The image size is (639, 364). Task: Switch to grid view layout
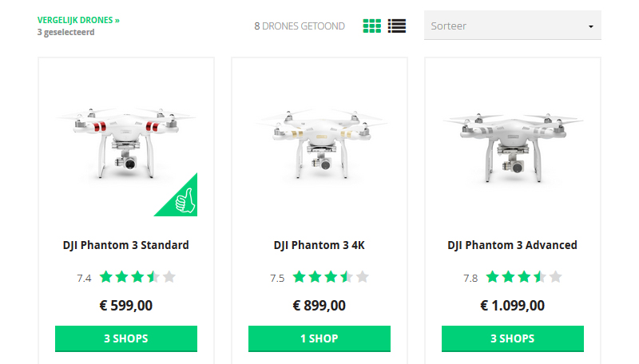point(372,26)
